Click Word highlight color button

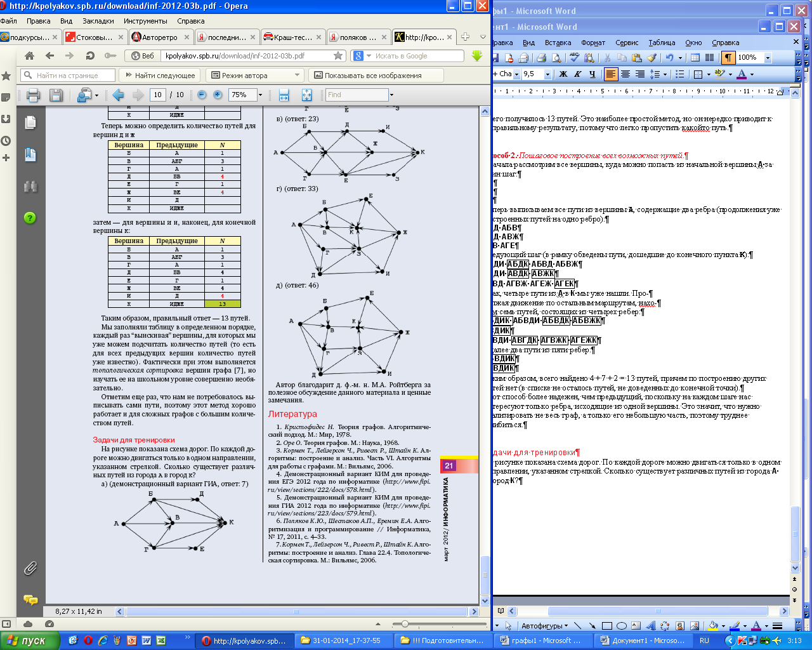(719, 74)
